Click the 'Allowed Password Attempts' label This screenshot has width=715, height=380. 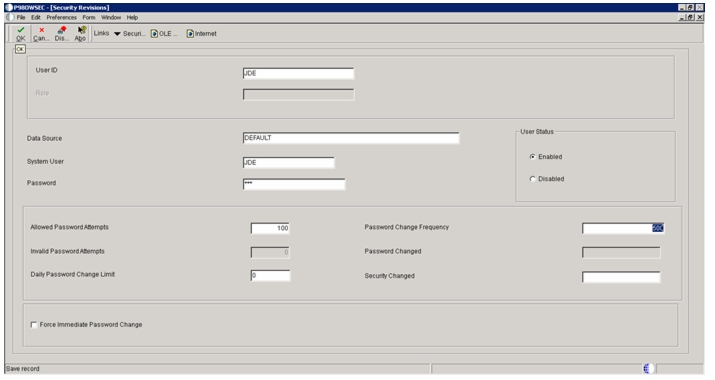coord(69,227)
